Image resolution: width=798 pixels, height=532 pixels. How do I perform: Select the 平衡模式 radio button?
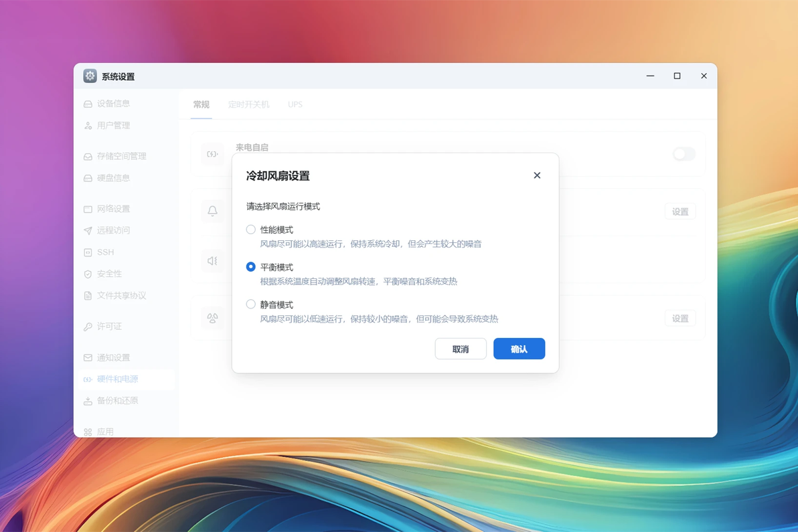251,266
